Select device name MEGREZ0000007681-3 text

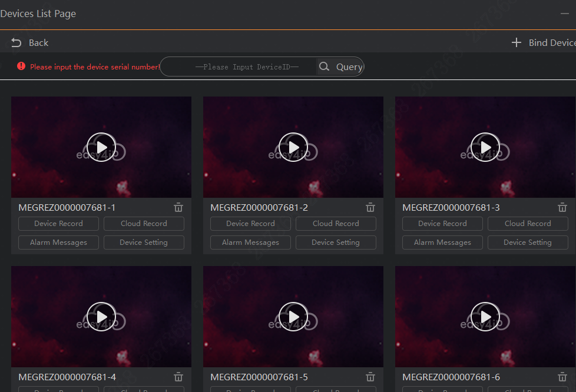(x=451, y=208)
